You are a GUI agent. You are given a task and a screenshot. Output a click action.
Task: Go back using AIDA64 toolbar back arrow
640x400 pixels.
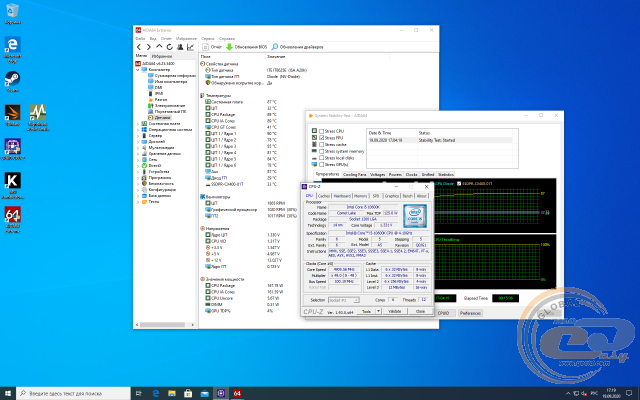pyautogui.click(x=139, y=47)
